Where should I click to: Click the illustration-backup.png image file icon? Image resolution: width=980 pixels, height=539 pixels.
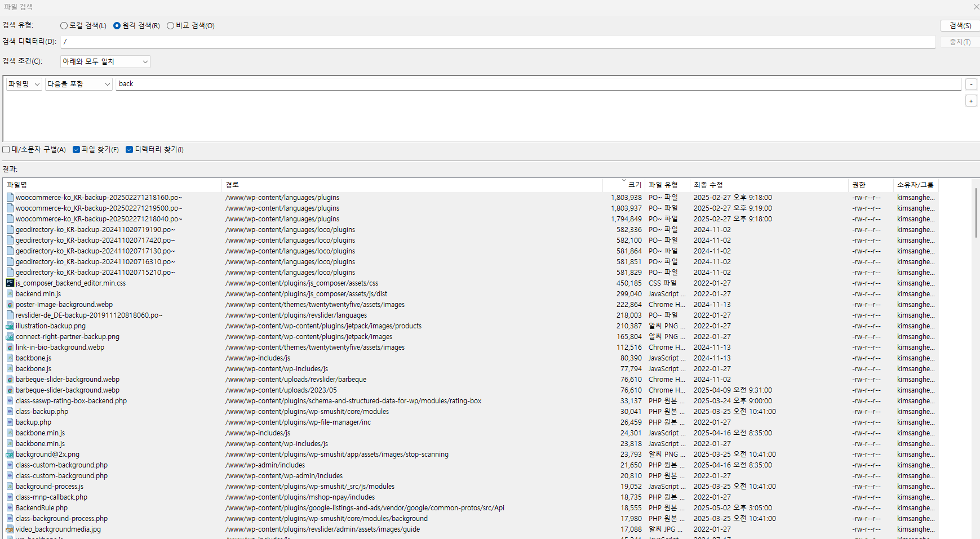[10, 326]
